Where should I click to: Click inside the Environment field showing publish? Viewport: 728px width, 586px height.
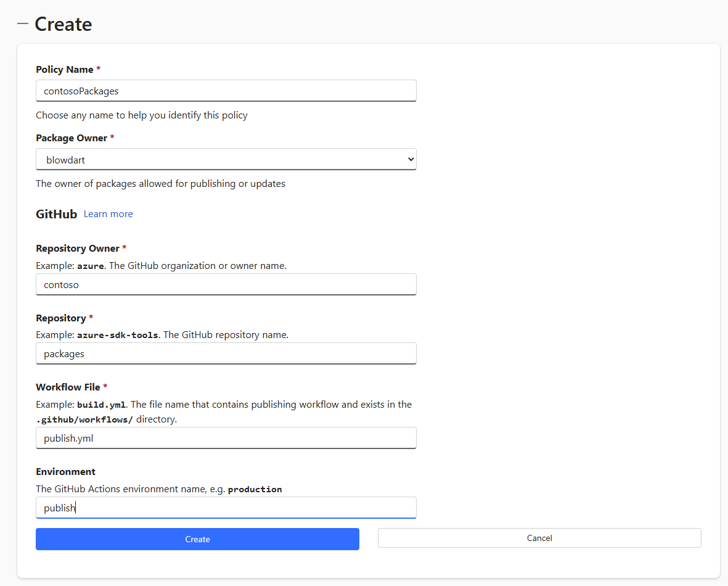click(x=226, y=507)
